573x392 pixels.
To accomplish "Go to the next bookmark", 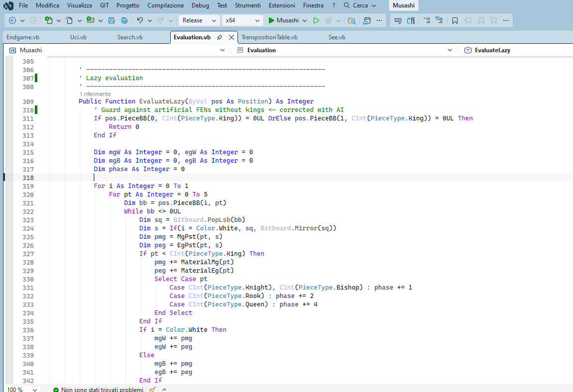I will click(481, 20).
